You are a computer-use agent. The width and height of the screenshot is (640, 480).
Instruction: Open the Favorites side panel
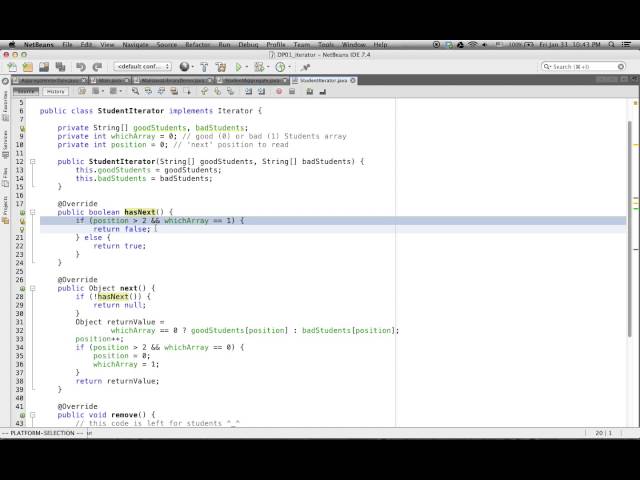(x=5, y=106)
